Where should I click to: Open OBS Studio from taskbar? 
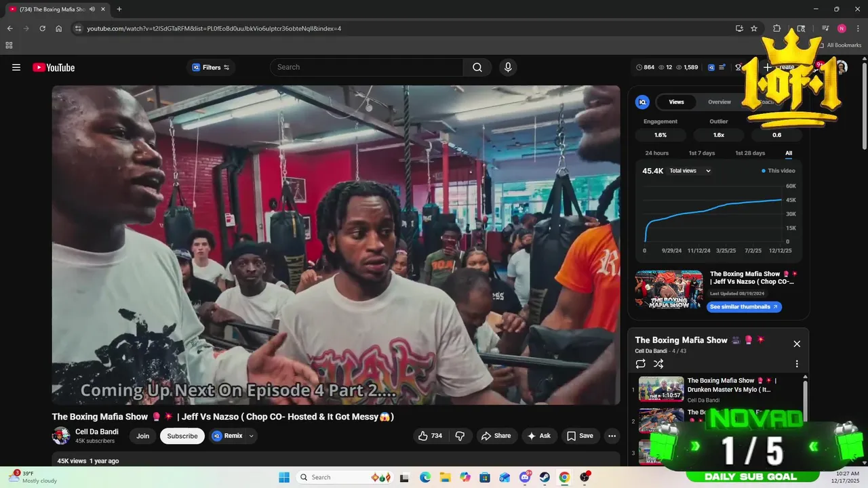585,477
